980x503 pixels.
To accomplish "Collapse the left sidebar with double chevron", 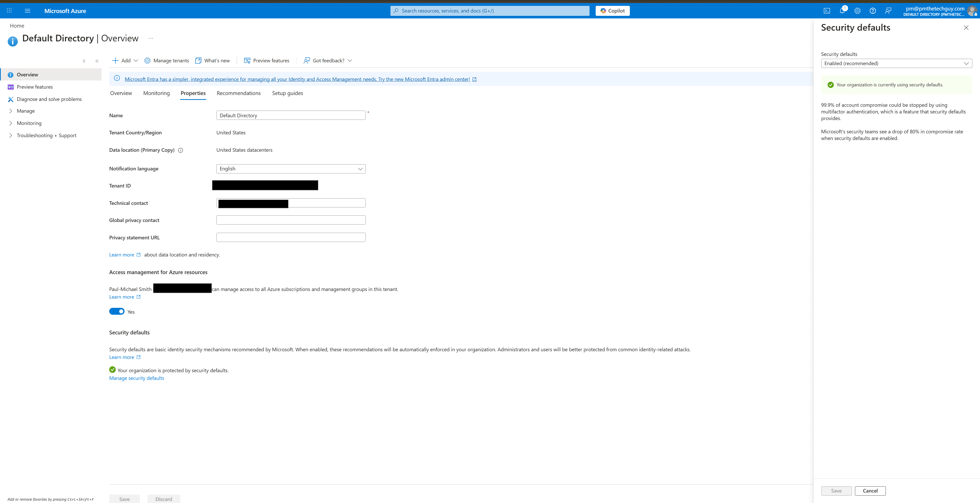I will (97, 61).
